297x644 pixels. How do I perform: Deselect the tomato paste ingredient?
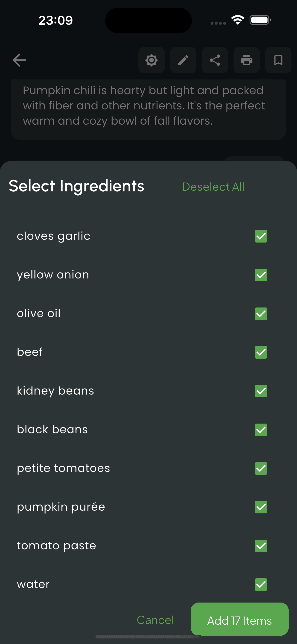click(x=261, y=546)
